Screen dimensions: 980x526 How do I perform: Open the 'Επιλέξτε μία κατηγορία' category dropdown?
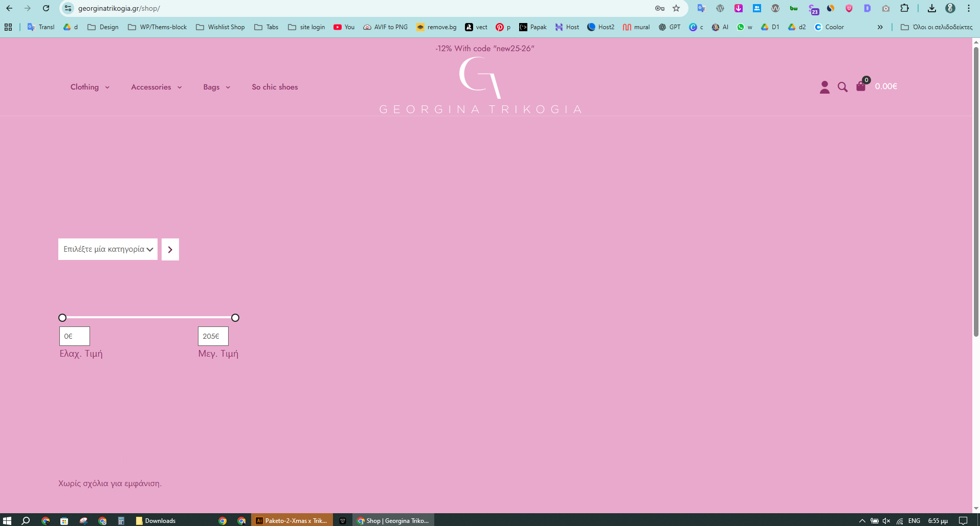[x=108, y=249]
